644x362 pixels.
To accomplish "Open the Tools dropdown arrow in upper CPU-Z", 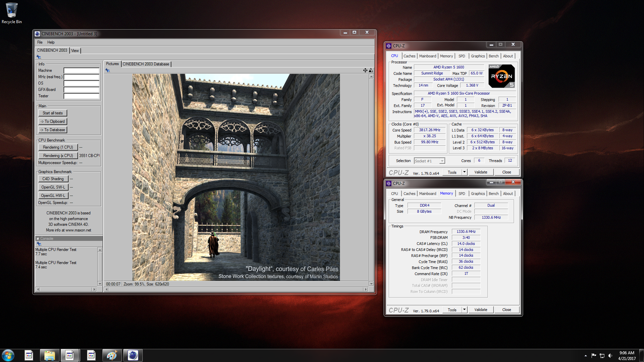I will click(x=464, y=172).
